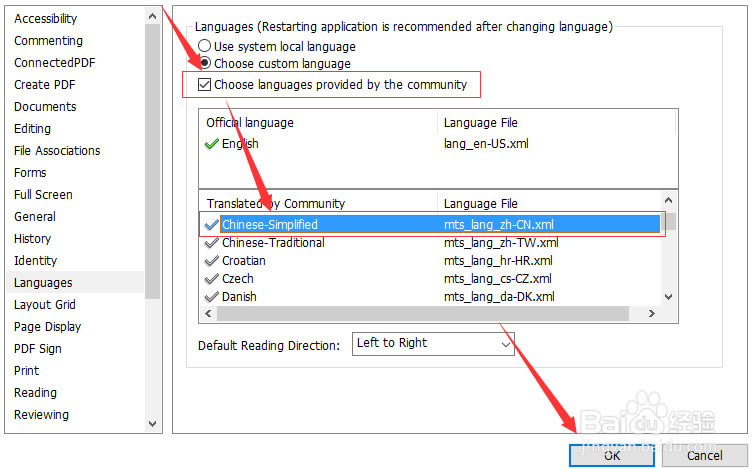The height and width of the screenshot is (469, 755).
Task: Open Reading preferences category
Action: [x=36, y=393]
